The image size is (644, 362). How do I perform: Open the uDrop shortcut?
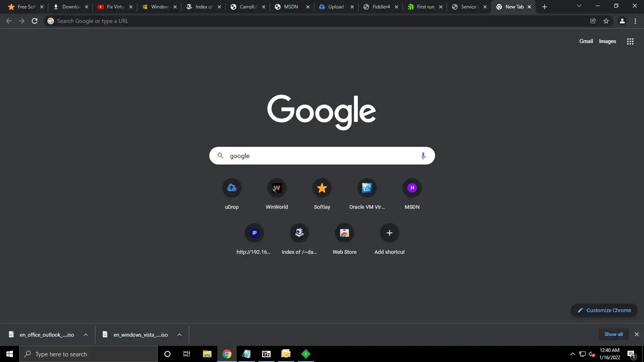click(x=232, y=194)
